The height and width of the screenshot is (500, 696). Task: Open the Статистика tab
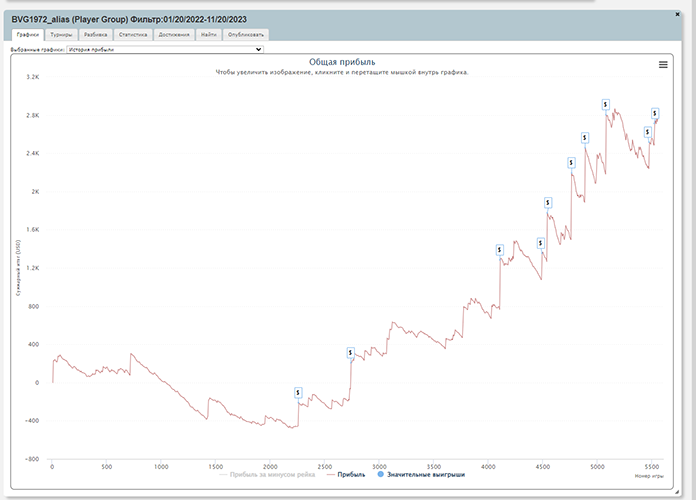click(x=133, y=35)
